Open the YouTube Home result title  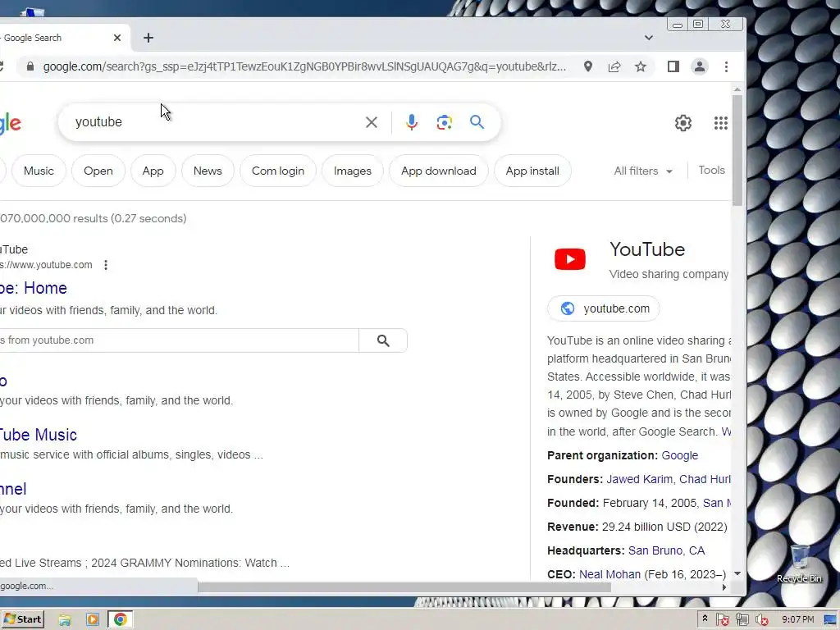click(x=33, y=288)
